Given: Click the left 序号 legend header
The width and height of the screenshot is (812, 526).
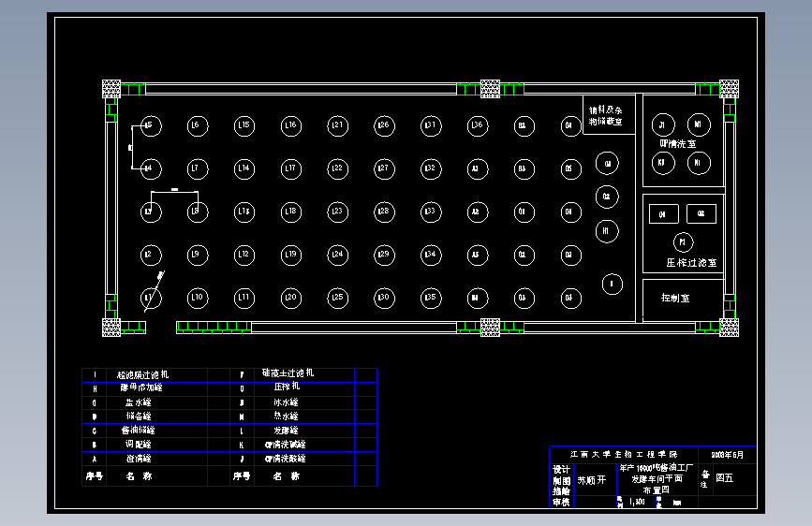Looking at the screenshot, I should (95, 475).
